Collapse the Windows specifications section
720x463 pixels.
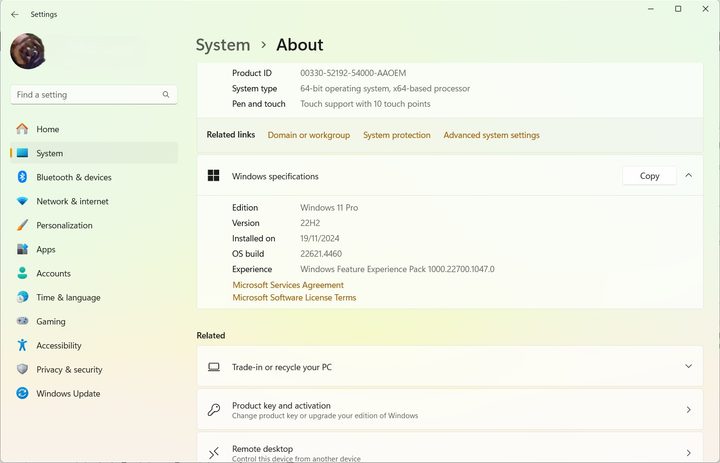click(x=688, y=175)
